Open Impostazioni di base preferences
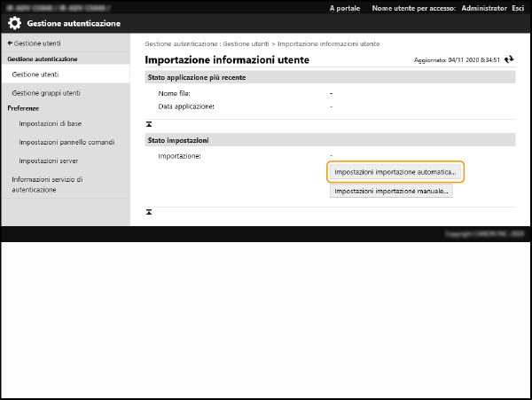Image resolution: width=532 pixels, height=400 pixels. pos(50,123)
